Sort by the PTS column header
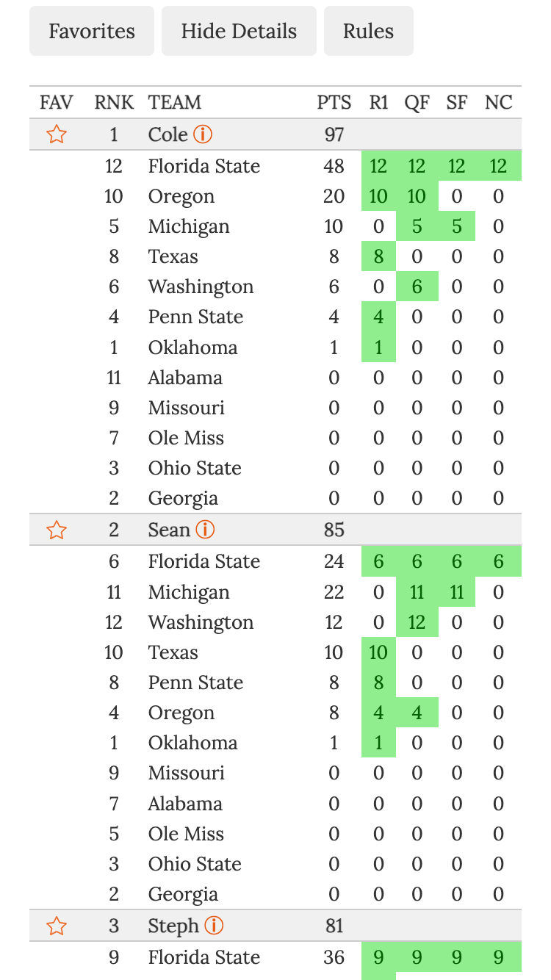 (334, 102)
